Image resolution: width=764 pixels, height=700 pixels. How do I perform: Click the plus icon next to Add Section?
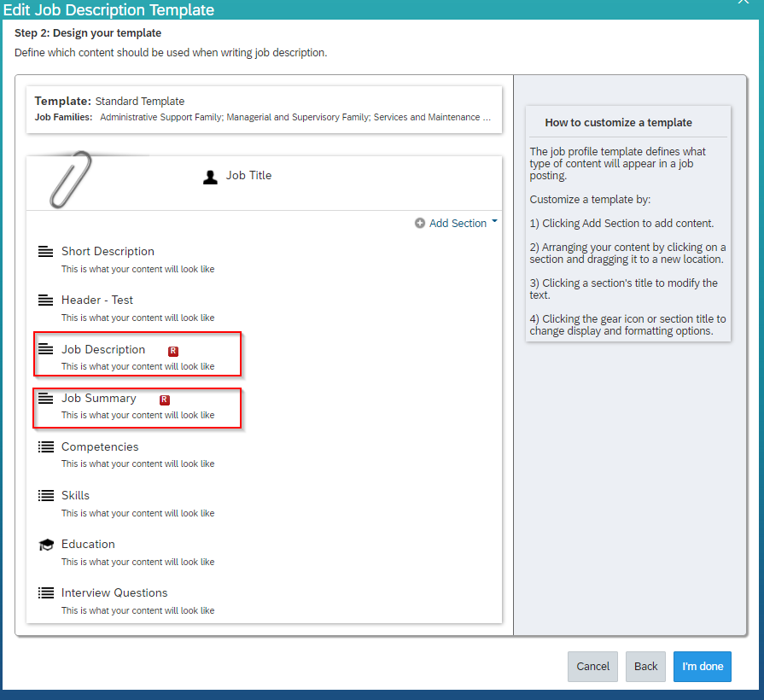click(419, 223)
